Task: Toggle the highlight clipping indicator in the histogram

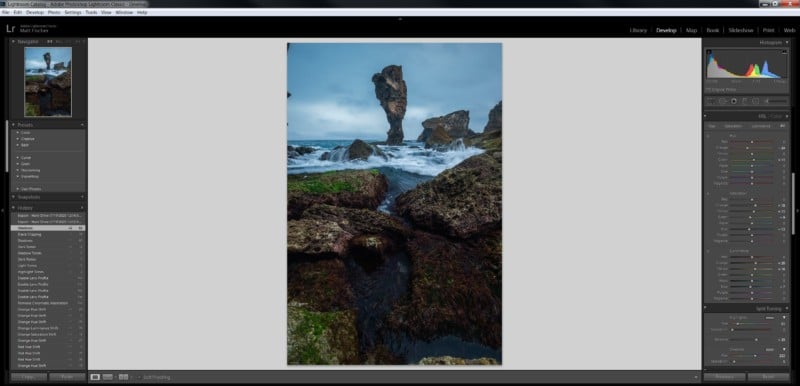Action: (x=785, y=52)
